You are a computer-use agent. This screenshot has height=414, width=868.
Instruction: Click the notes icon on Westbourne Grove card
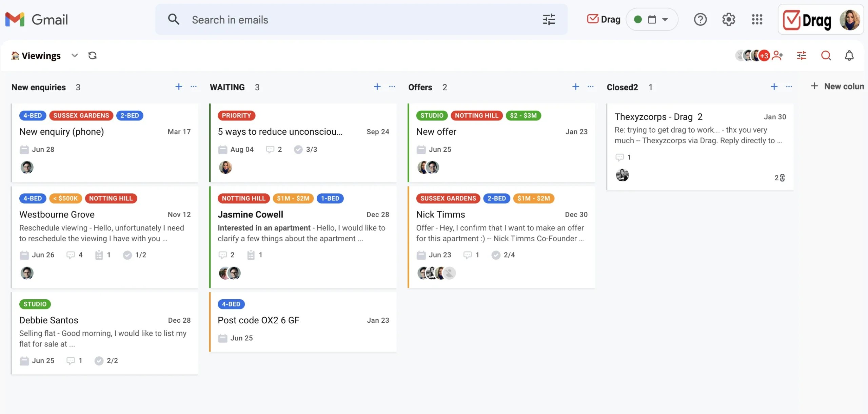99,255
